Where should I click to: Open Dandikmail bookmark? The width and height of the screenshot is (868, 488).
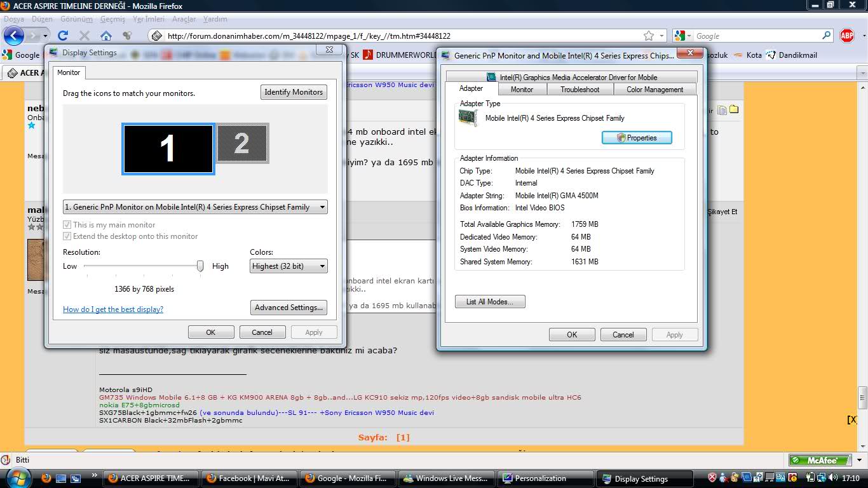pos(792,55)
